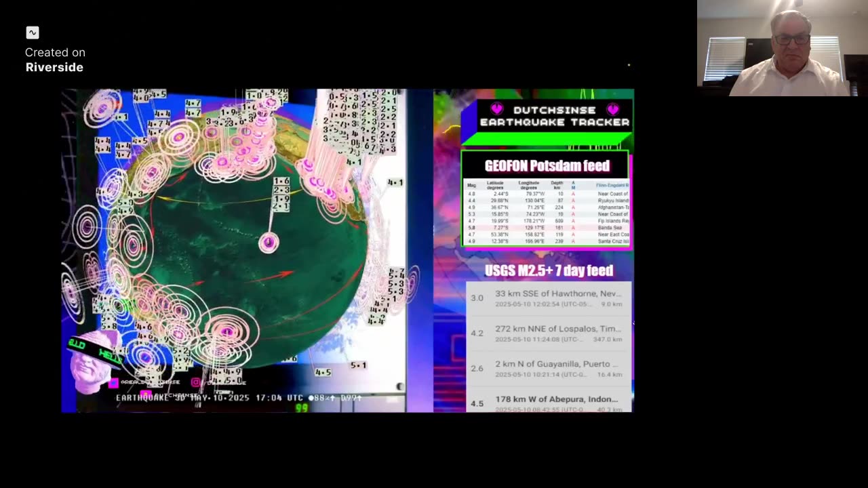This screenshot has height=488, width=868.
Task: Click the GEOFON 'Depth km' column header
Action: [x=556, y=185]
